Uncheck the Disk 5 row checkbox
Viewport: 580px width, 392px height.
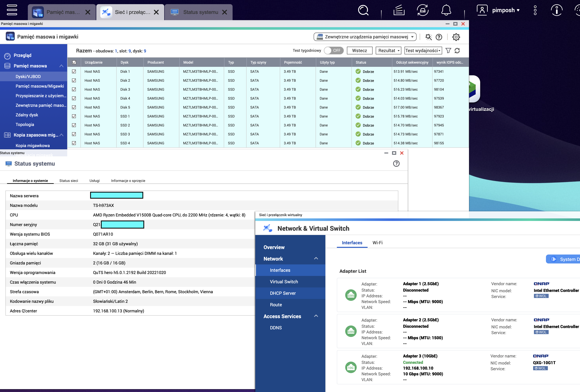pos(74,107)
